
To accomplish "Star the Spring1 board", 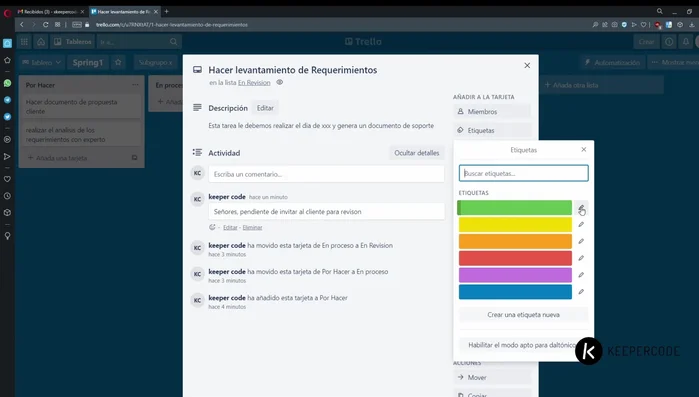I will click(118, 63).
